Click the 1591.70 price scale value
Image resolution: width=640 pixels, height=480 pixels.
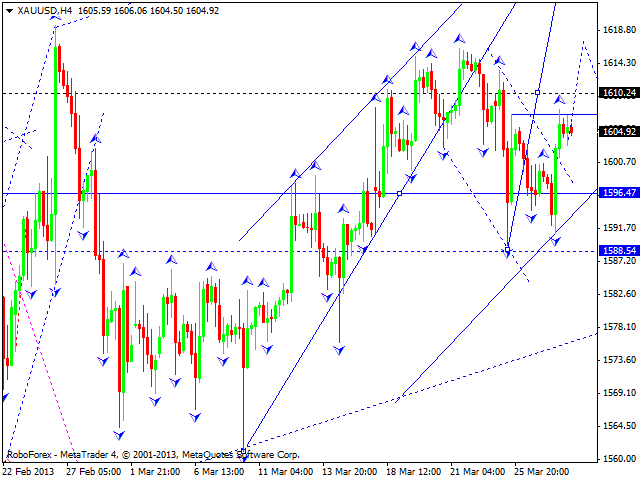click(x=619, y=228)
